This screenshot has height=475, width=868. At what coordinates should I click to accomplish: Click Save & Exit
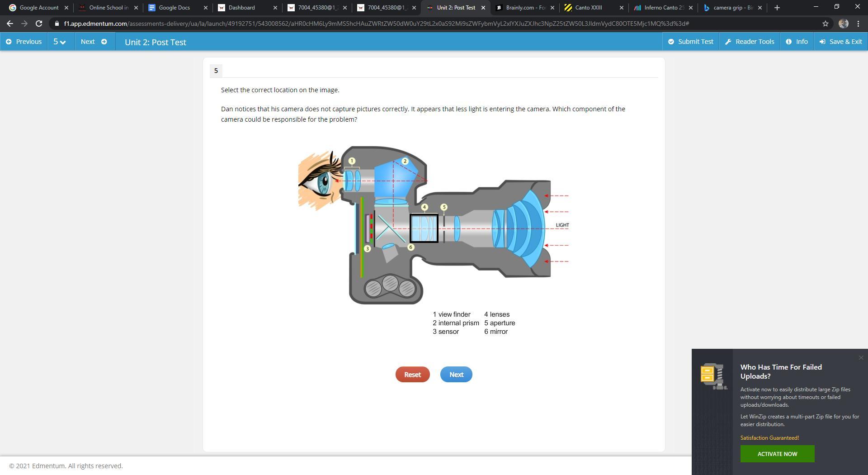[x=841, y=42]
